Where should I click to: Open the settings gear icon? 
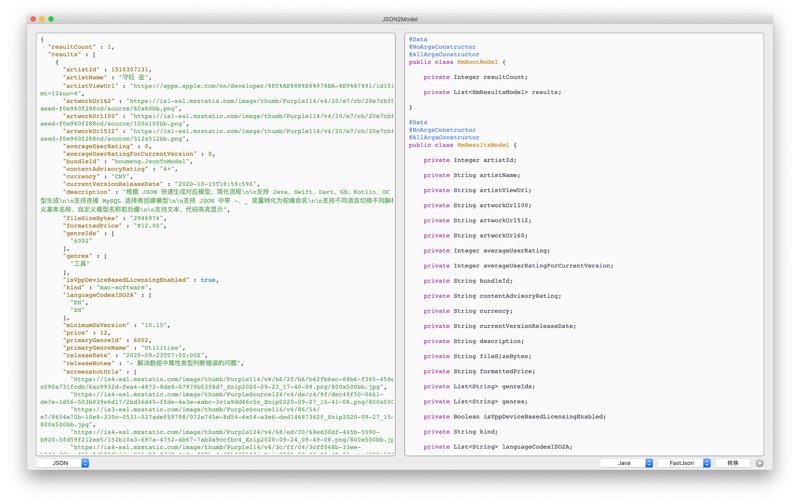(x=759, y=463)
